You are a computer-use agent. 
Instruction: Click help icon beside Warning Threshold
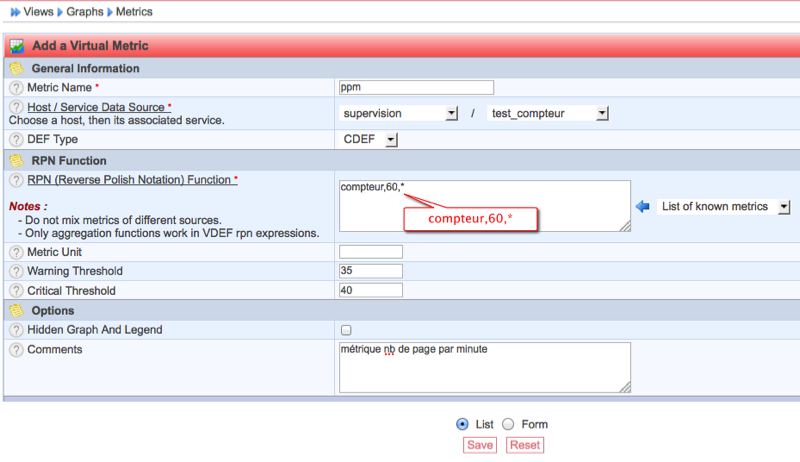coord(16,271)
